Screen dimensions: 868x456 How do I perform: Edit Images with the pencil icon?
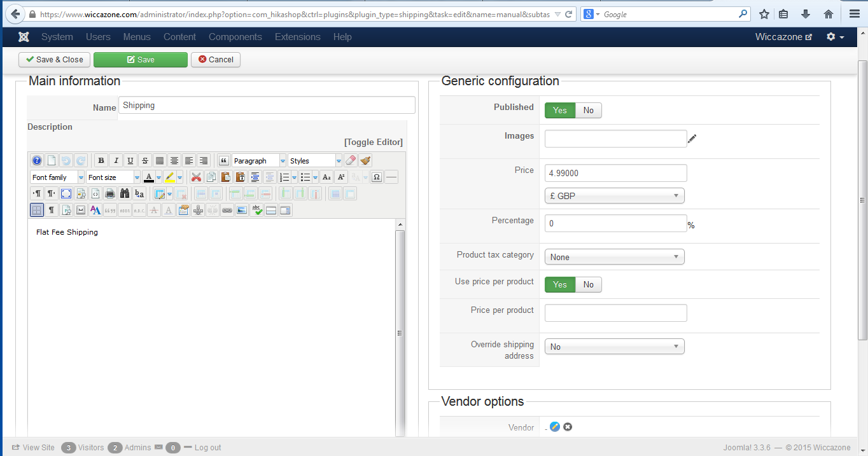coord(692,139)
